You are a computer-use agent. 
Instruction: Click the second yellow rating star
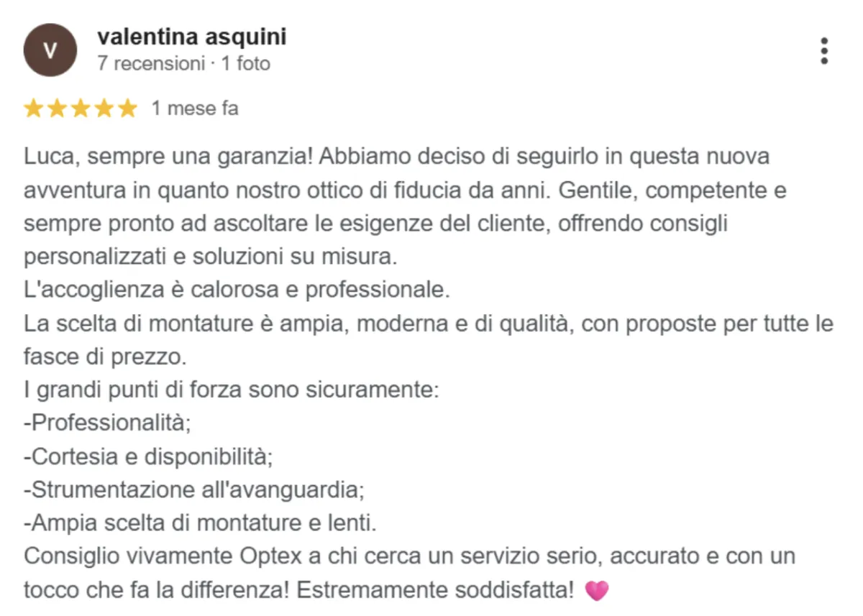click(x=57, y=109)
